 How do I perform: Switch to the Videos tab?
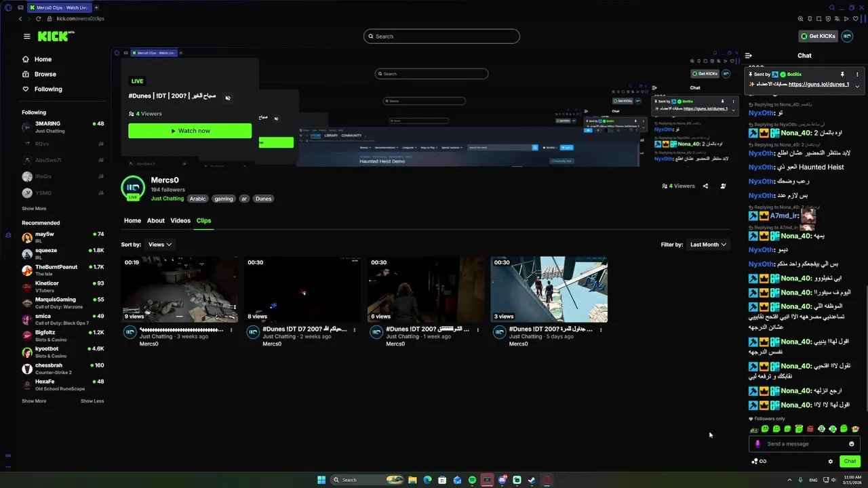click(180, 221)
